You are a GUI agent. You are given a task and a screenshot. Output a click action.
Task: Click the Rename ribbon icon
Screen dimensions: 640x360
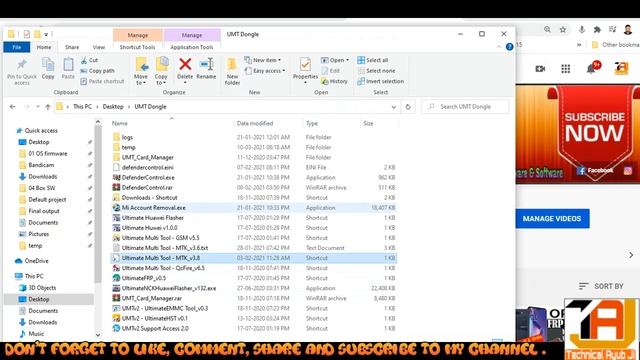point(206,64)
